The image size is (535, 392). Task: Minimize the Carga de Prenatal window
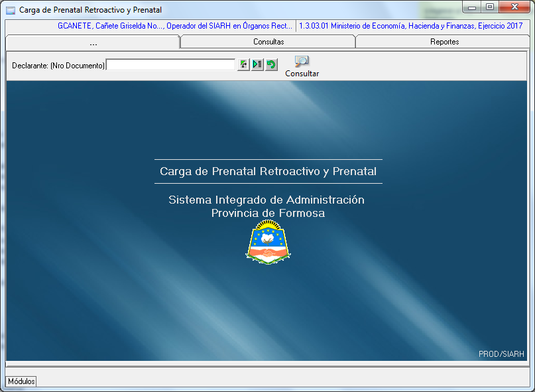472,7
